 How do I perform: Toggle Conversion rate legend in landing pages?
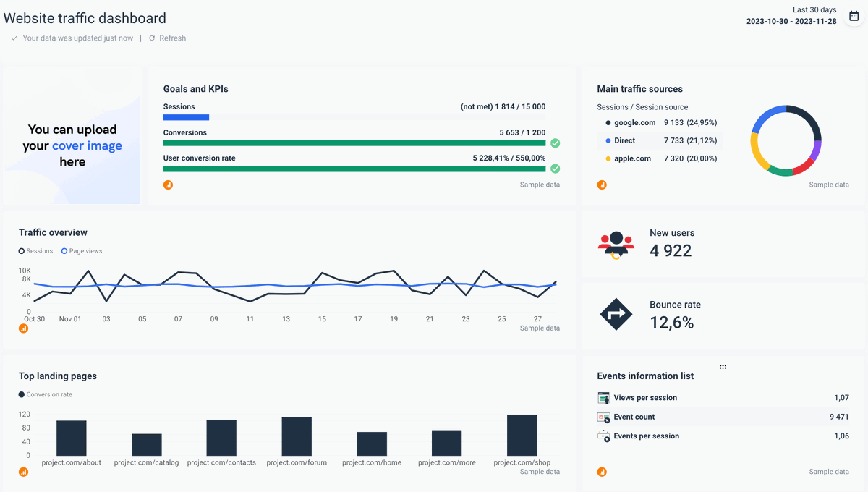46,394
